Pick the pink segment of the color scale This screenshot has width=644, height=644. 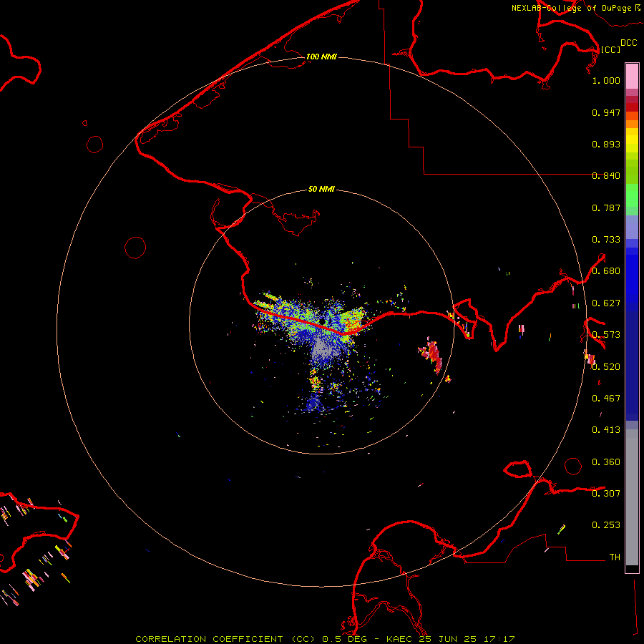pyautogui.click(x=632, y=77)
